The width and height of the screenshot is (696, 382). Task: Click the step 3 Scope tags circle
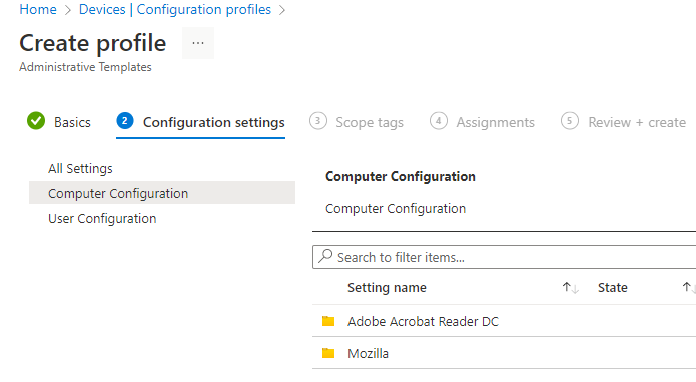(x=318, y=121)
